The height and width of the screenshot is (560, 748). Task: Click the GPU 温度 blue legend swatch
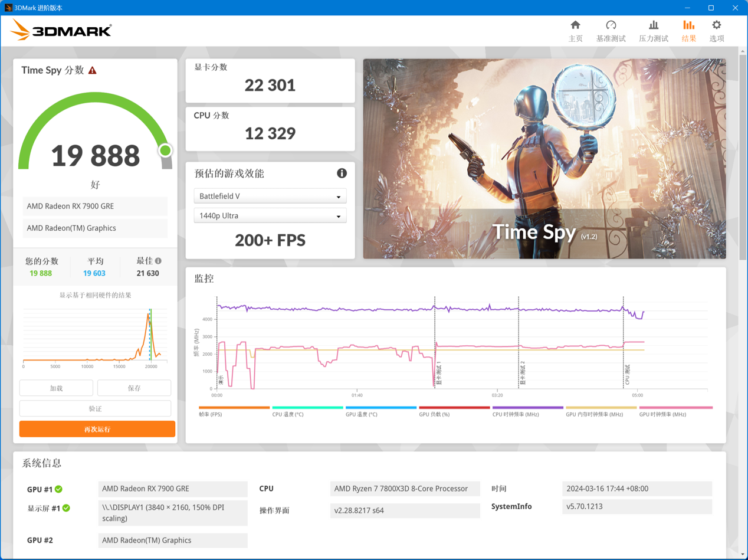click(x=380, y=408)
